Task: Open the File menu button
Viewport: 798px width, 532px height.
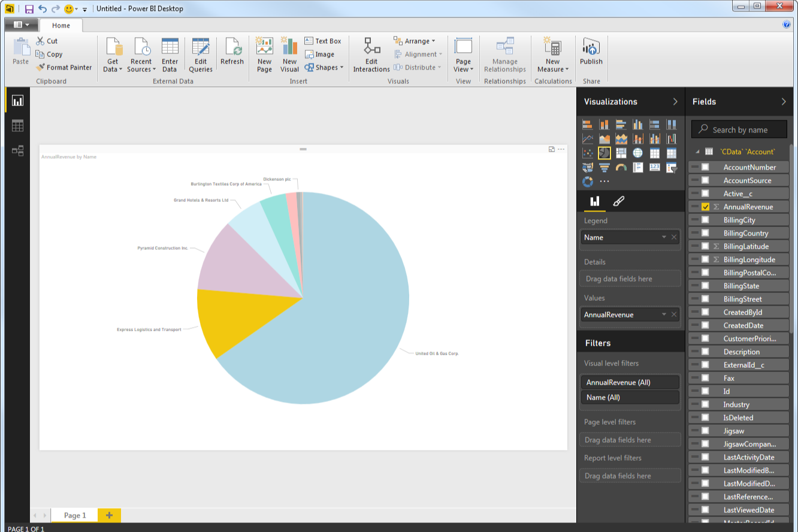Action: (22, 25)
